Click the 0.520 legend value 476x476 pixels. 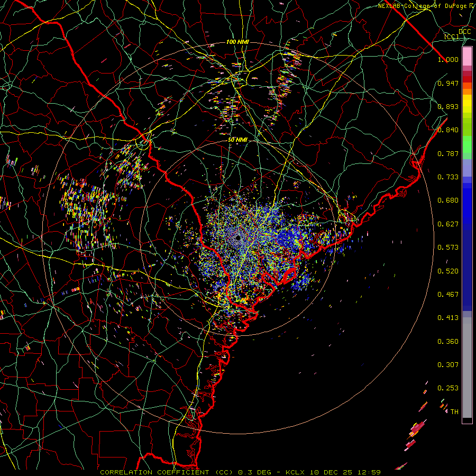(x=448, y=271)
